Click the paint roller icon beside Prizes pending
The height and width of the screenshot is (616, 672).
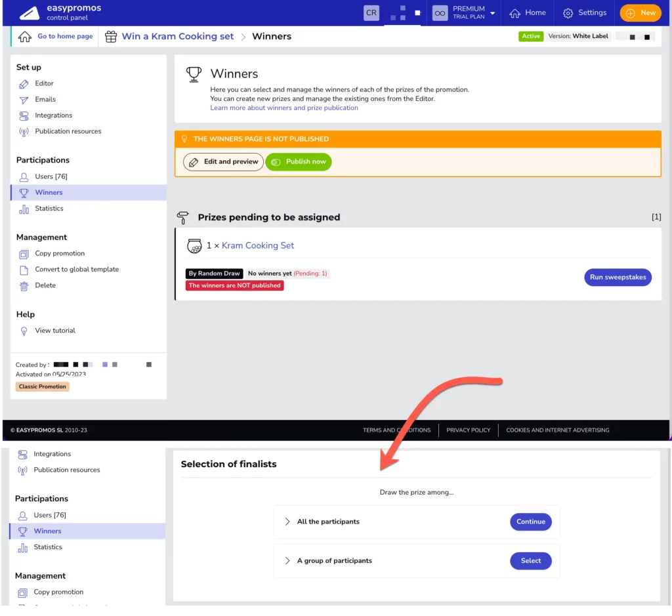pos(183,217)
